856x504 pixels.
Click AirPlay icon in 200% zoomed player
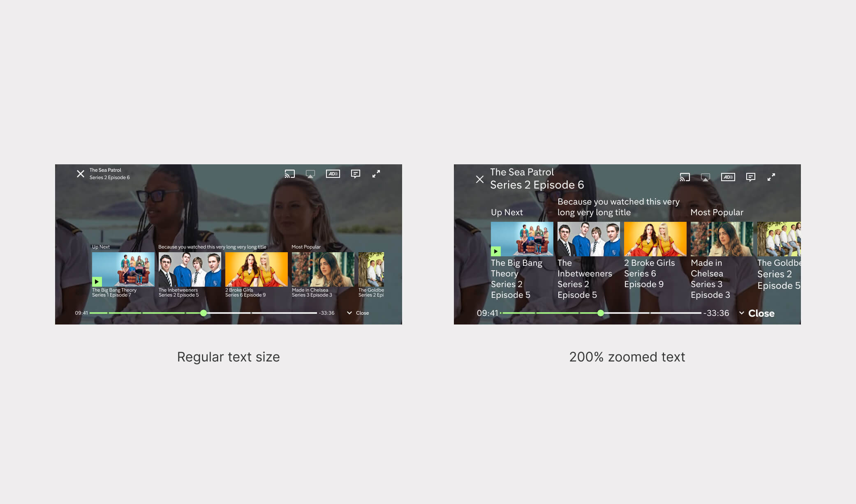[706, 177]
